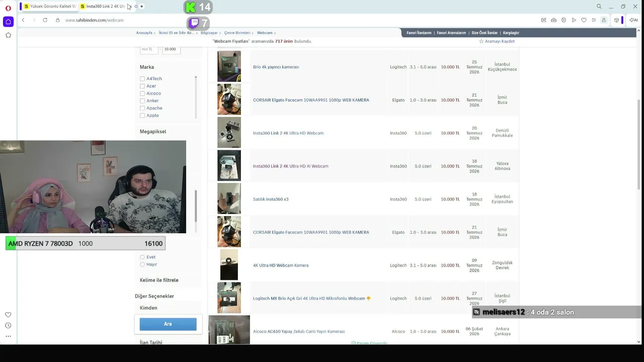Screen dimensions: 644x362
Task: Check the A4Tech brand checkbox
Action: point(142,79)
